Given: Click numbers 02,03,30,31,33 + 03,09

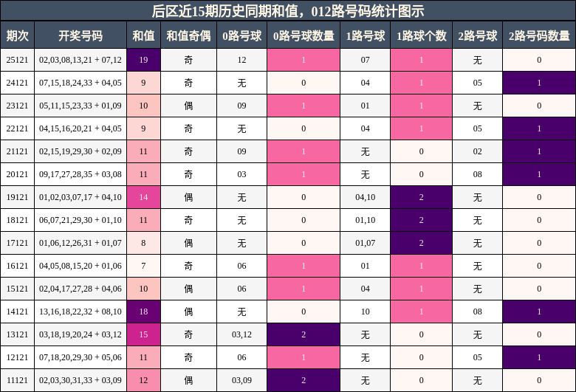Looking at the screenshot, I should pos(80,380).
